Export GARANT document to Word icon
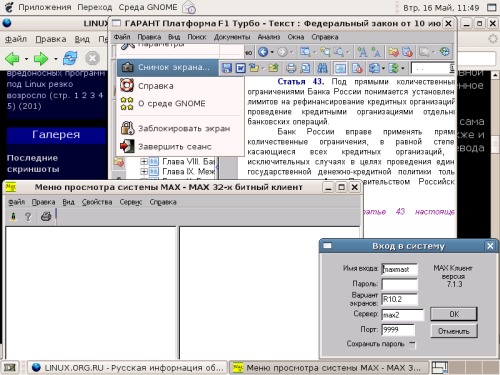The image size is (500, 375). [240, 68]
